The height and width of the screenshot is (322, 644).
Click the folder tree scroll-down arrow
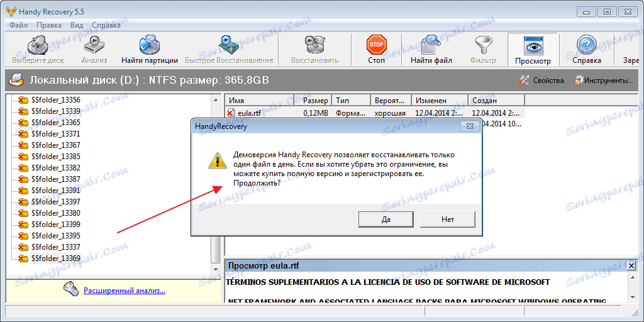coord(216,269)
